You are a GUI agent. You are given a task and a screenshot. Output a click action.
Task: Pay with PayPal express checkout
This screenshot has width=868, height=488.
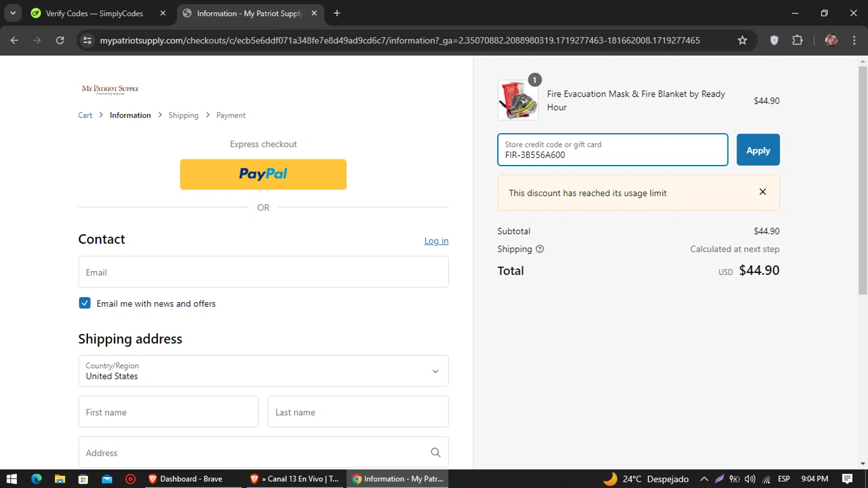pyautogui.click(x=263, y=174)
